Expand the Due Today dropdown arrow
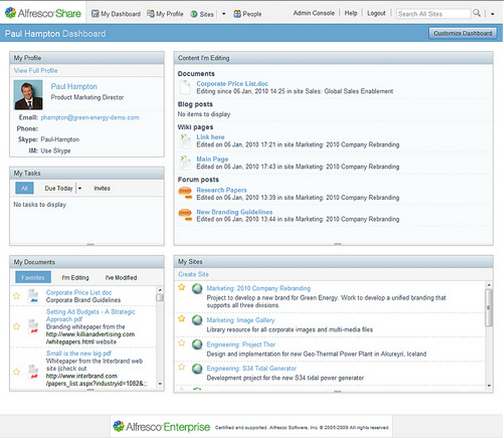Viewport: 504px width, 438px height. tap(80, 189)
